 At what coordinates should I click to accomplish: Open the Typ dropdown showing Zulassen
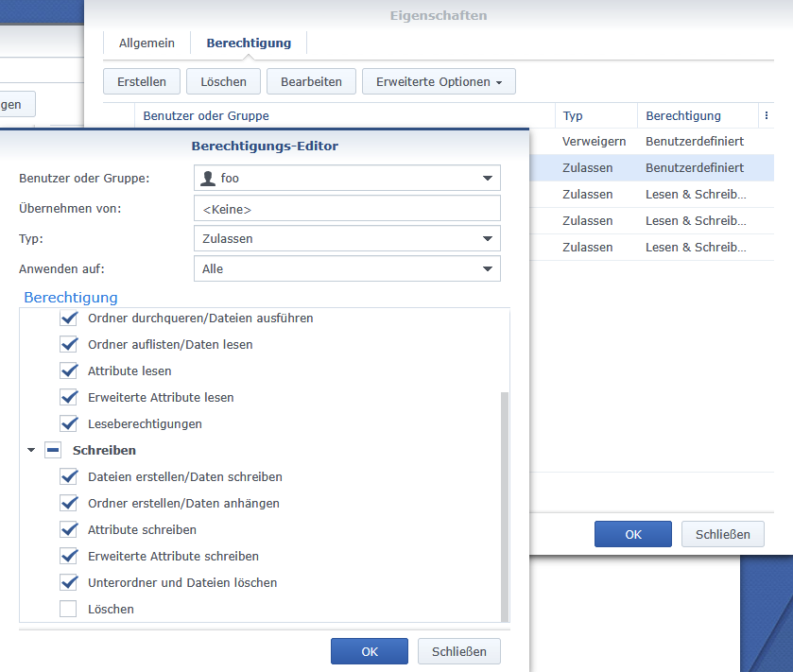pos(488,239)
